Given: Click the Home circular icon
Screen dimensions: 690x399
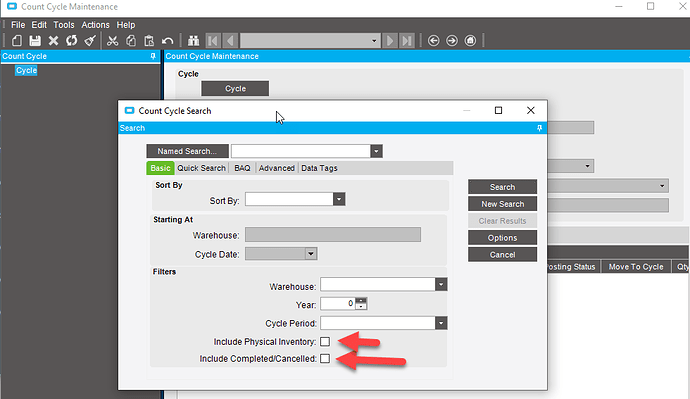Looking at the screenshot, I should pos(470,41).
